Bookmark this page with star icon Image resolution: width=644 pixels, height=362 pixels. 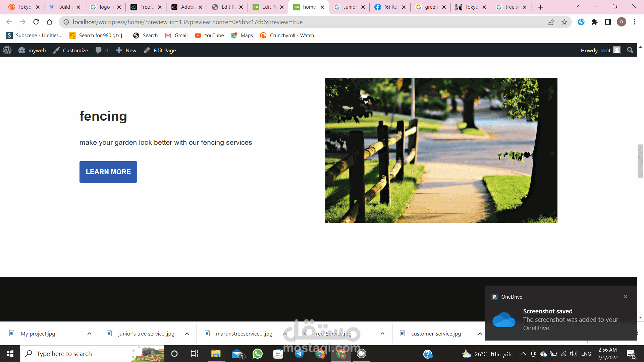564,22
